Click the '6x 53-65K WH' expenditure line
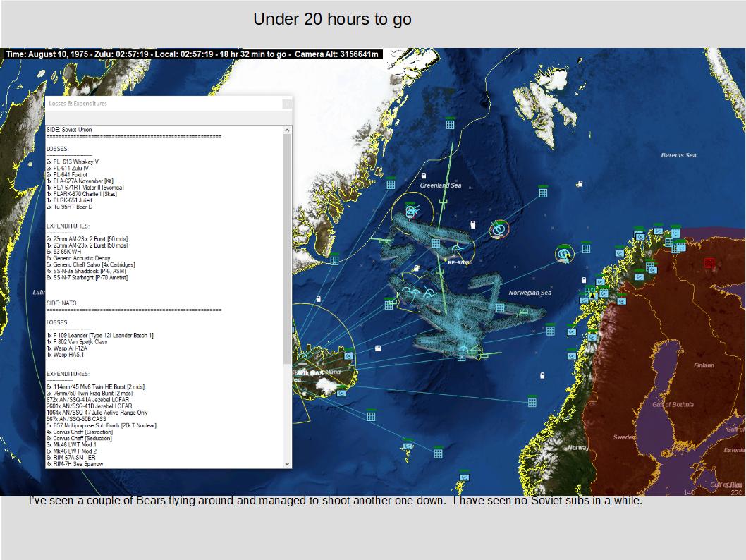The height and width of the screenshot is (560, 746). coord(63,252)
